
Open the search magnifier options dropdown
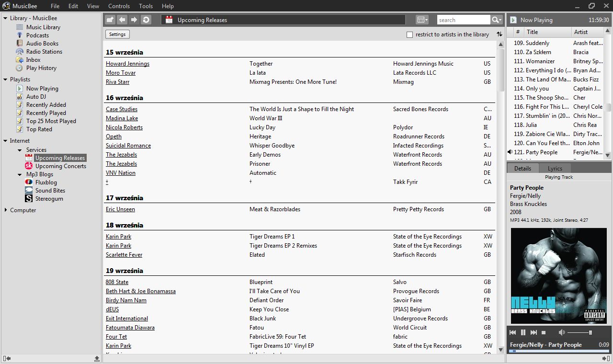coord(497,20)
